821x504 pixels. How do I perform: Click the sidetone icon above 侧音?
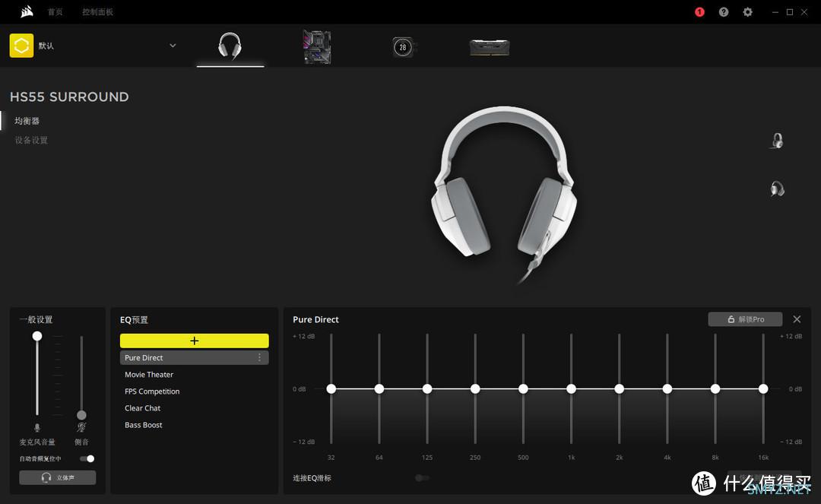[81, 427]
